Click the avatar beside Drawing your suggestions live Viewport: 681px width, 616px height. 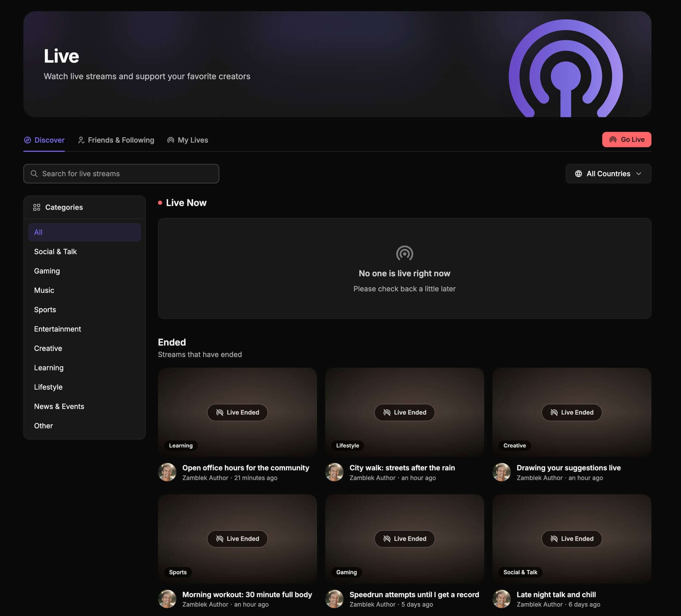click(x=502, y=472)
